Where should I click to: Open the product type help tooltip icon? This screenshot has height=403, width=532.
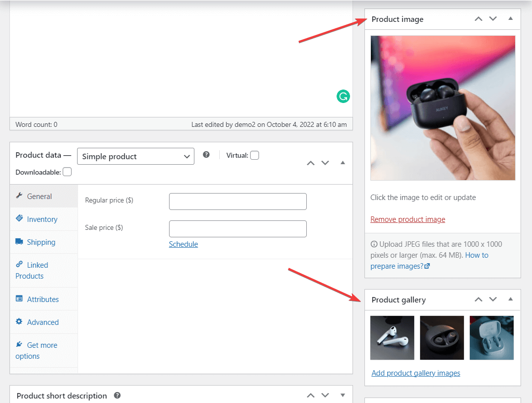pos(206,155)
